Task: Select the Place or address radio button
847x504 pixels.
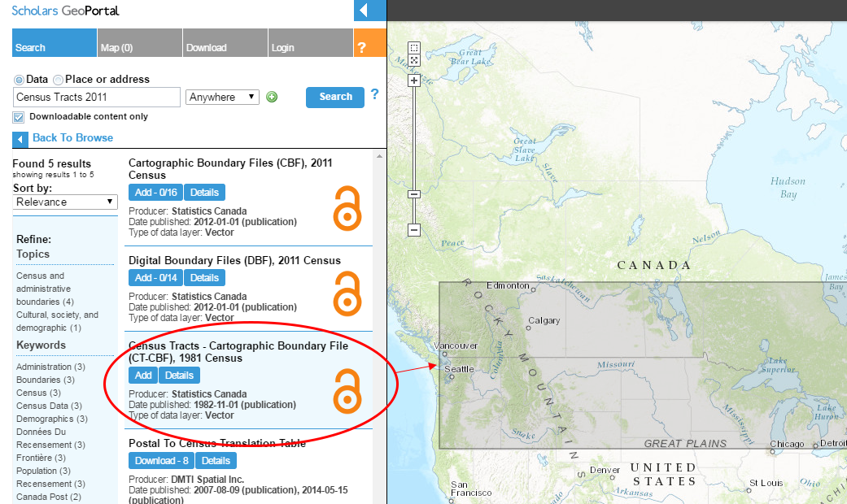Action: 58,79
